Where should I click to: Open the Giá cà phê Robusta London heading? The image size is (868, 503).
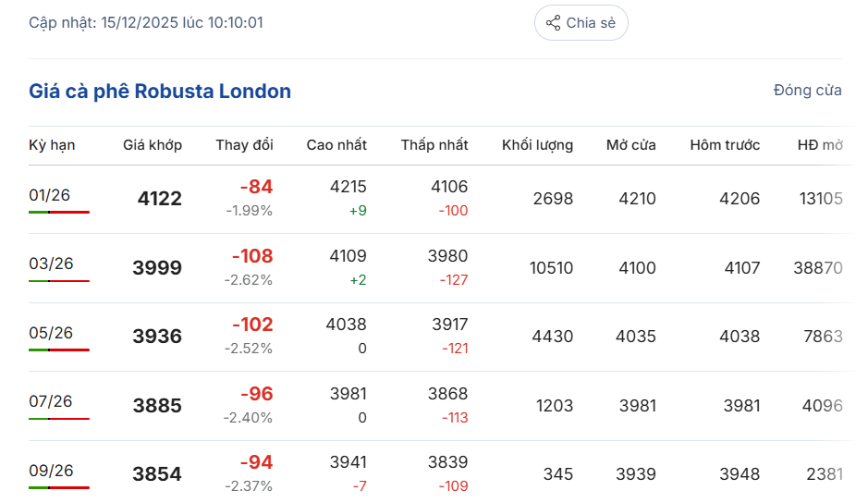[x=160, y=91]
